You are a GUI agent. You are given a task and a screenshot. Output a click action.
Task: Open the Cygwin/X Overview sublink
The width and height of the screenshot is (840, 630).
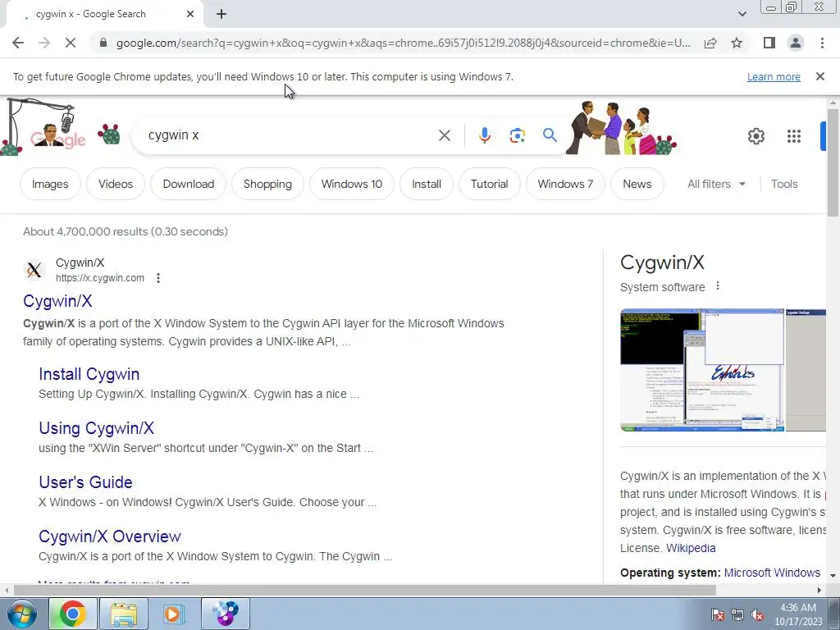click(110, 536)
